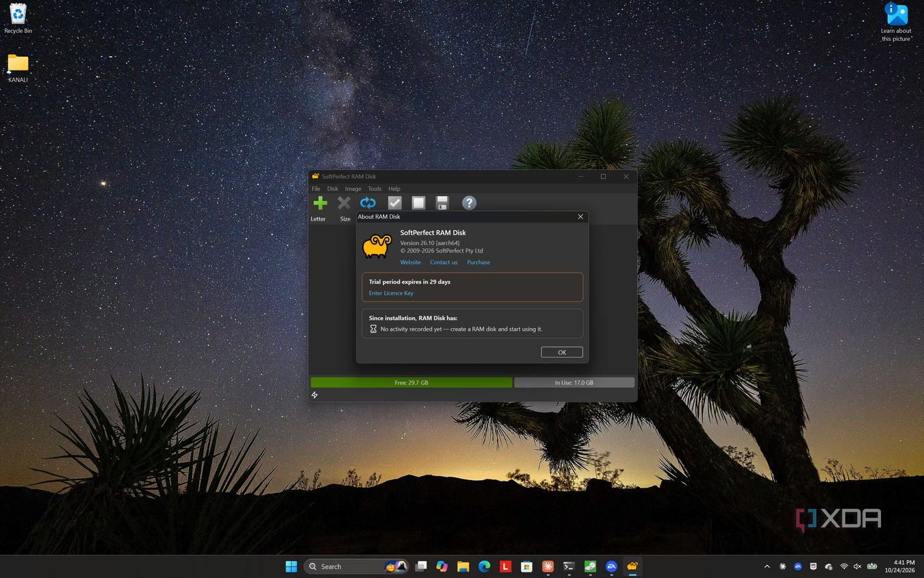The image size is (924, 578).
Task: Click the grey checkmark toolbar icon
Action: point(394,203)
